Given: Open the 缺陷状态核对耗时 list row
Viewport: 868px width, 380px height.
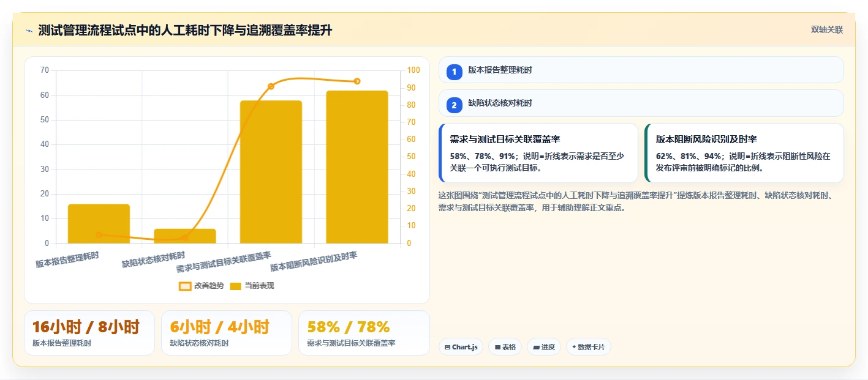Looking at the screenshot, I should (x=641, y=103).
